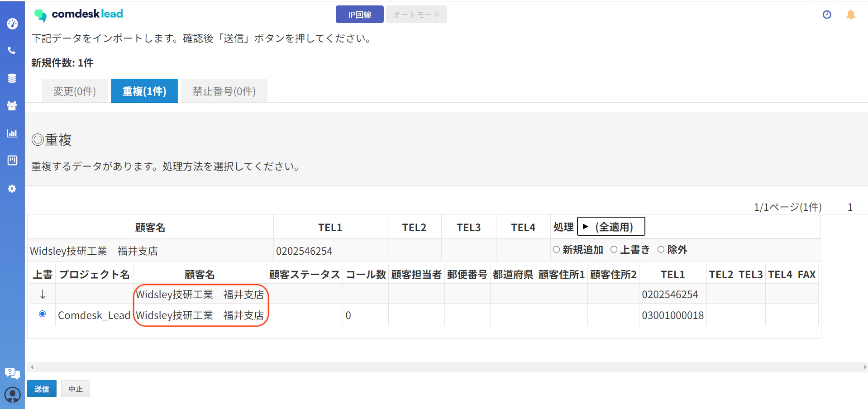Click the 上書 column header
868x409 pixels.
(x=43, y=275)
